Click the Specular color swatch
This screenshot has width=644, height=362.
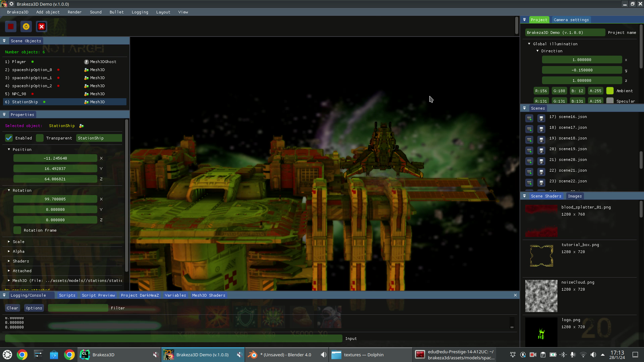pyautogui.click(x=610, y=101)
